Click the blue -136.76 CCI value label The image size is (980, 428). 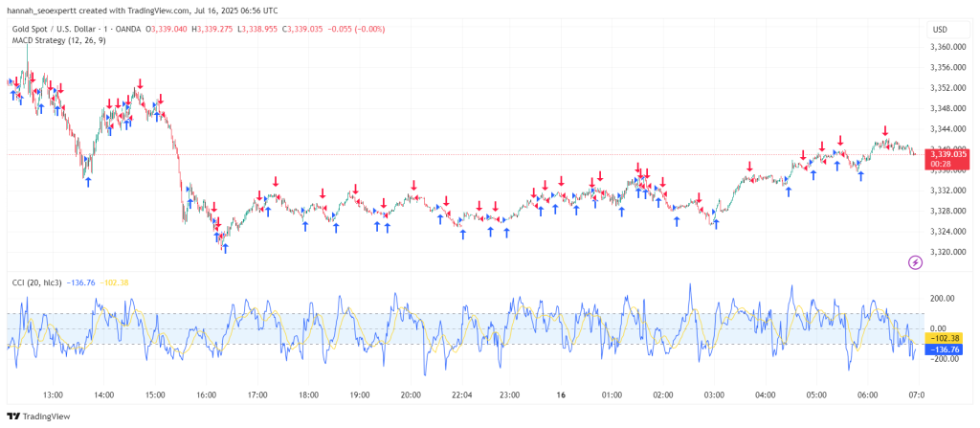947,349
